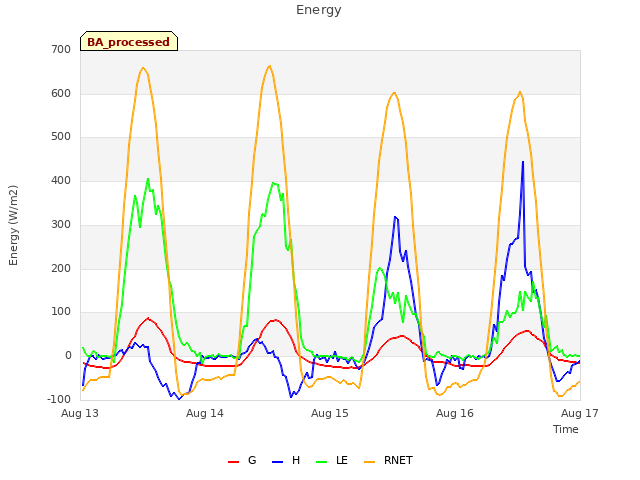Click the 300 y-axis tick label
Viewport: 640px width, 480px height.
61,224
